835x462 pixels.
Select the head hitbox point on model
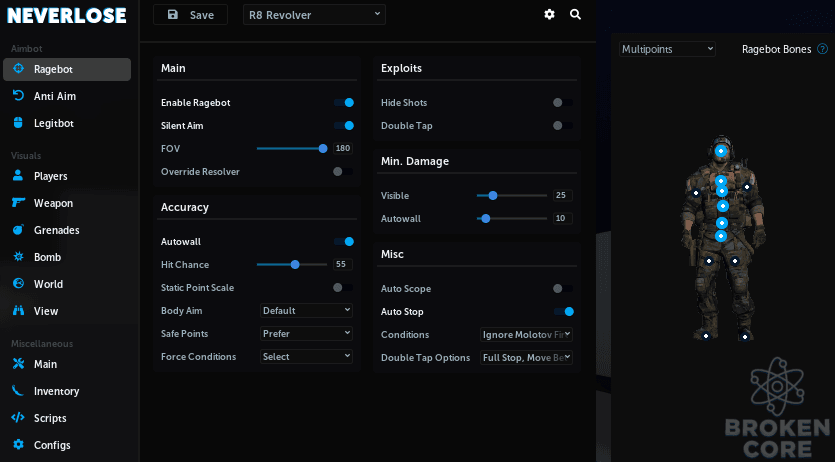click(x=721, y=151)
